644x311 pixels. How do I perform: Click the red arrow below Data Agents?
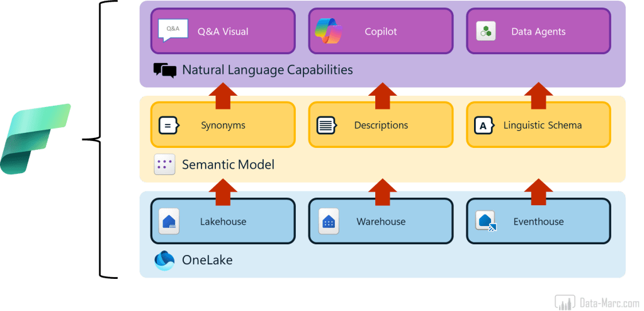[538, 96]
